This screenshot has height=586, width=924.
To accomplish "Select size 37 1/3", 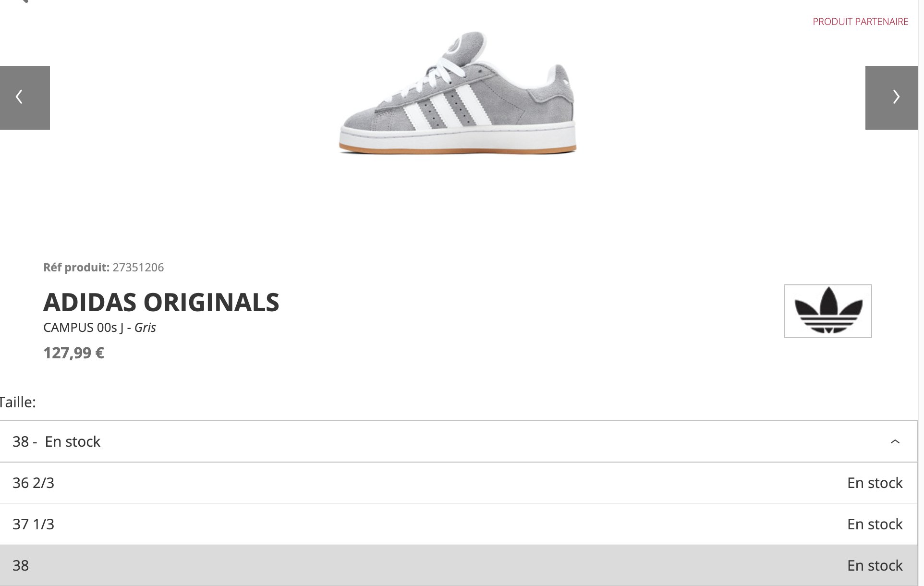I will coord(459,524).
